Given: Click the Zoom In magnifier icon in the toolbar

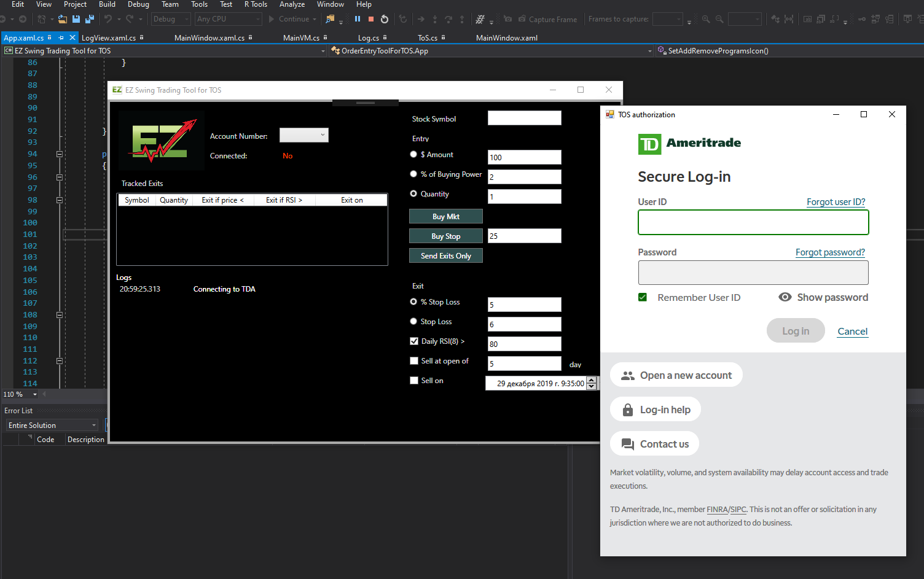Looking at the screenshot, I should pyautogui.click(x=706, y=19).
